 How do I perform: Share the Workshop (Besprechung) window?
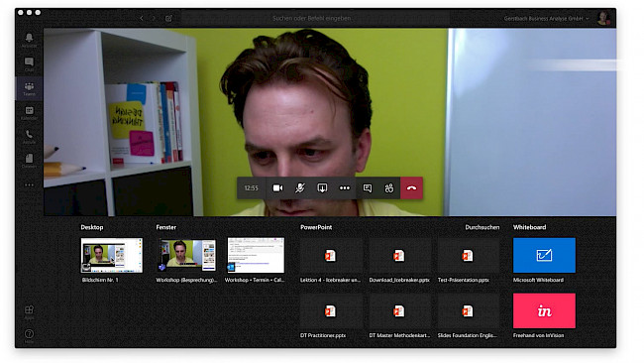click(187, 255)
